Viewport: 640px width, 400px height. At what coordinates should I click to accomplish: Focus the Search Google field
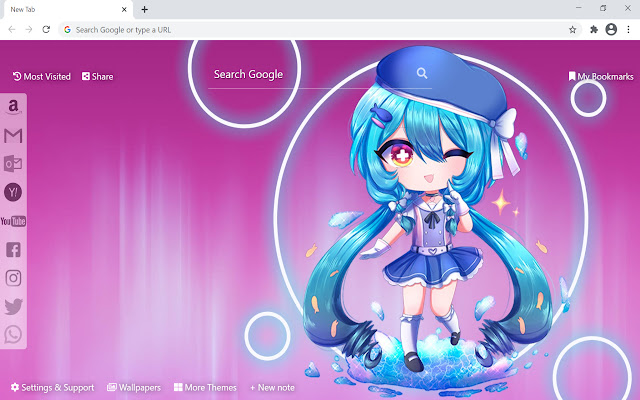[x=320, y=74]
